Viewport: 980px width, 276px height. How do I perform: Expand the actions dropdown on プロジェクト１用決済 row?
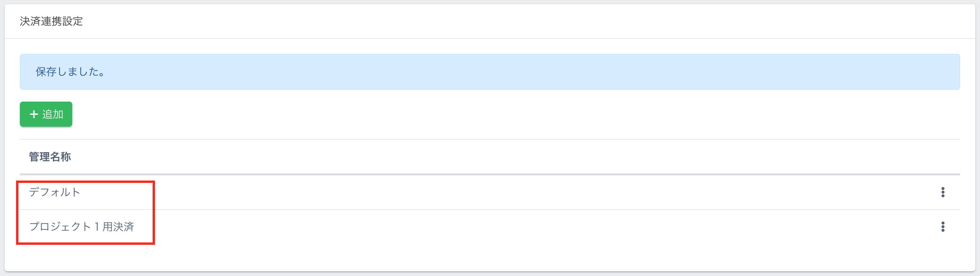[x=943, y=227]
